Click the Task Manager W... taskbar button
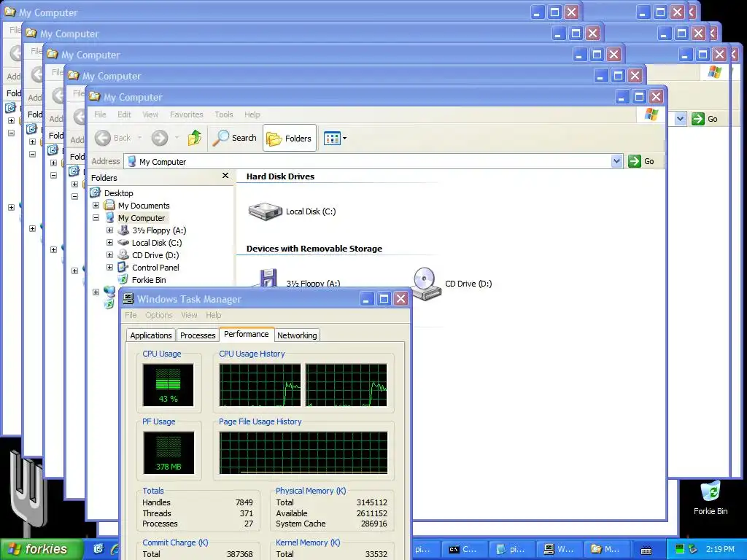Image resolution: width=747 pixels, height=560 pixels. coord(560,549)
